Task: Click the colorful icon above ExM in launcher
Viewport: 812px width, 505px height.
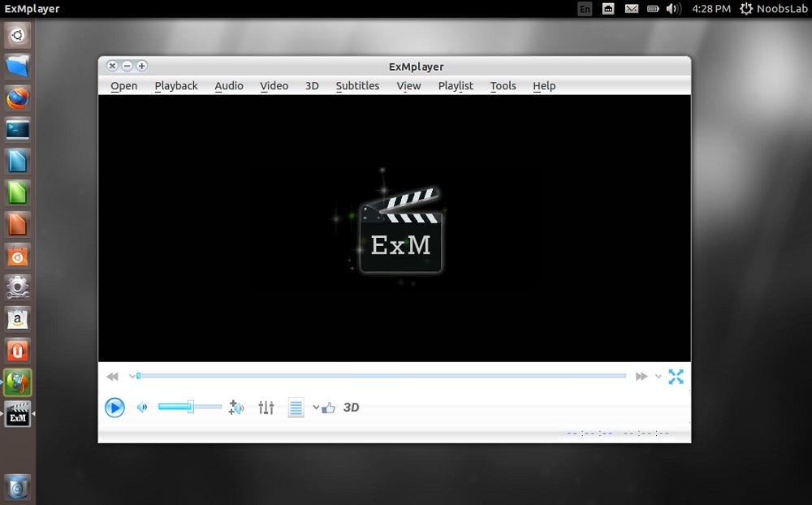Action: click(x=18, y=382)
